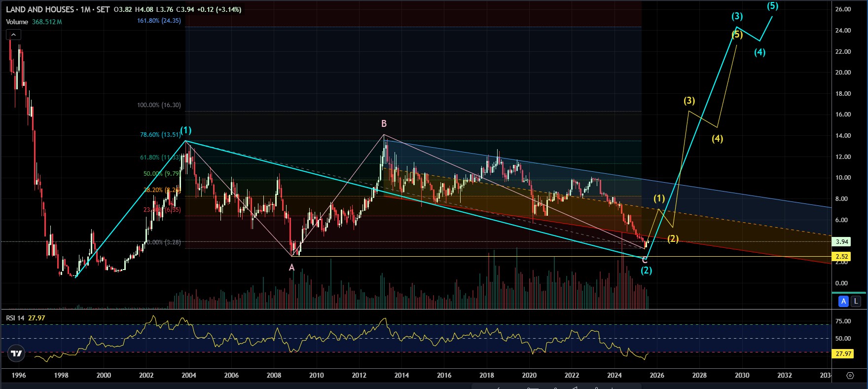
Task: Open chart settings hexagon icon on time axis
Action: click(850, 375)
